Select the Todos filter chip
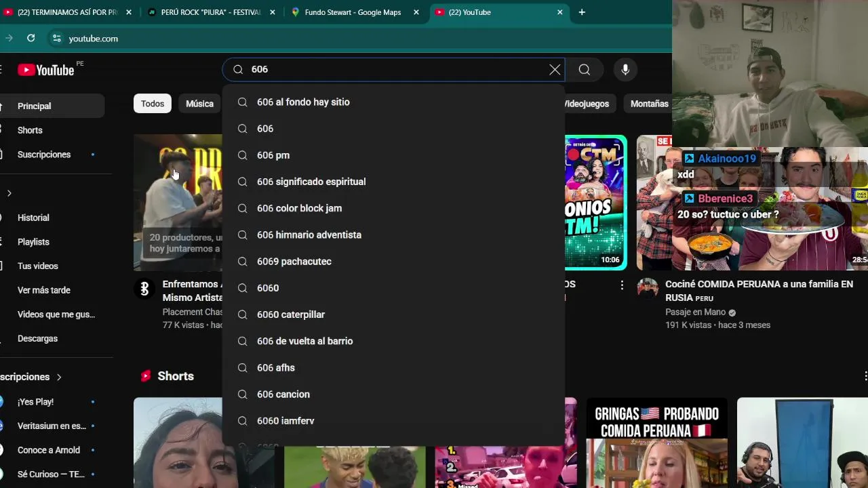Viewport: 868px width, 488px height. pyautogui.click(x=153, y=104)
